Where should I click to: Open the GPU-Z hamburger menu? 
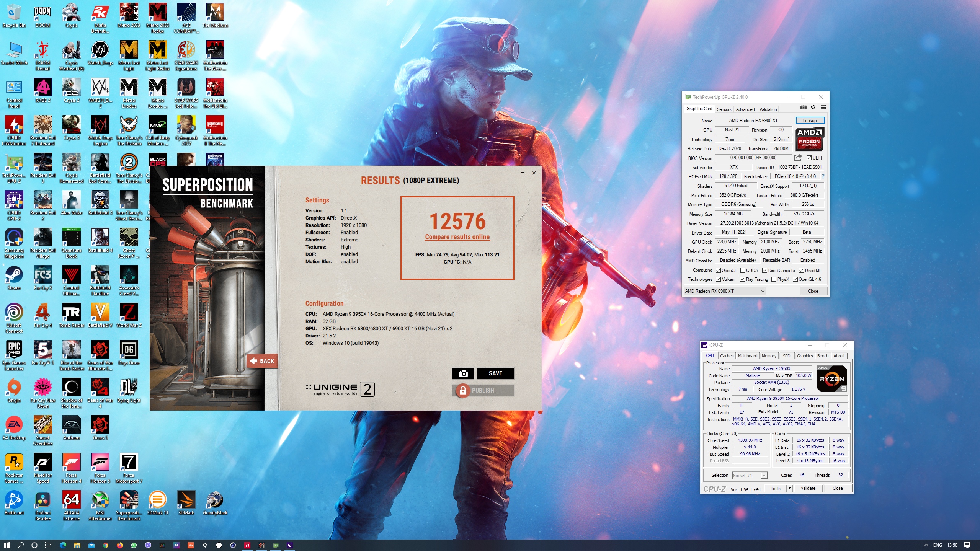tap(823, 108)
